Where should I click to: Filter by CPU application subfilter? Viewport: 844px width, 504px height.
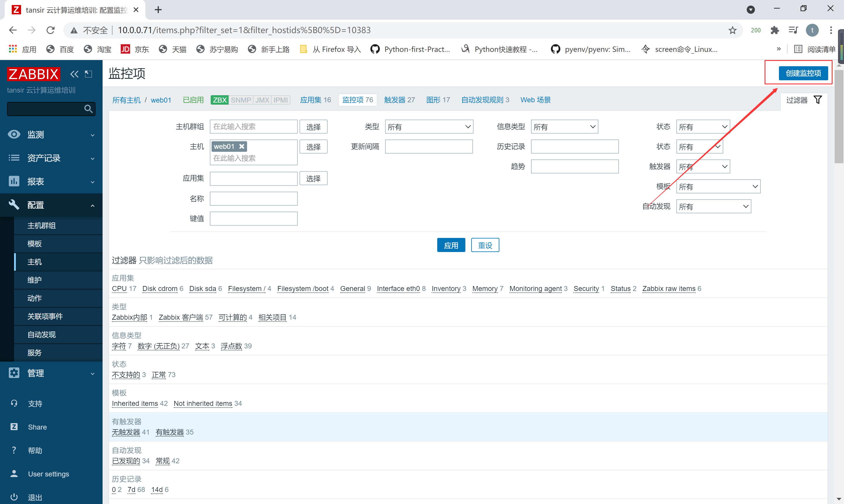pos(119,289)
